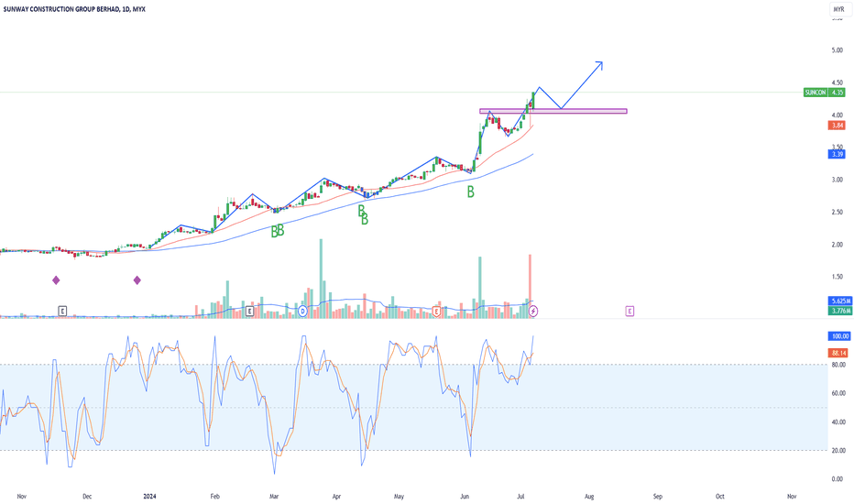Click the 2024 label on the time axis
854x504 pixels.
tap(149, 497)
